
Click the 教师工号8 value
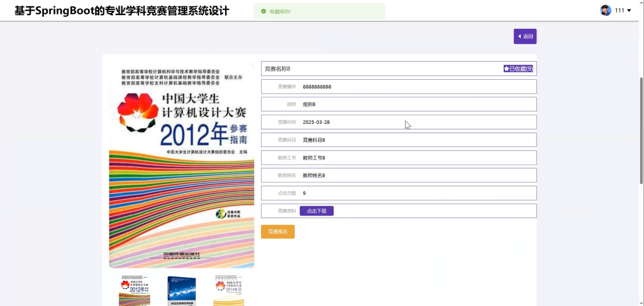(314, 158)
